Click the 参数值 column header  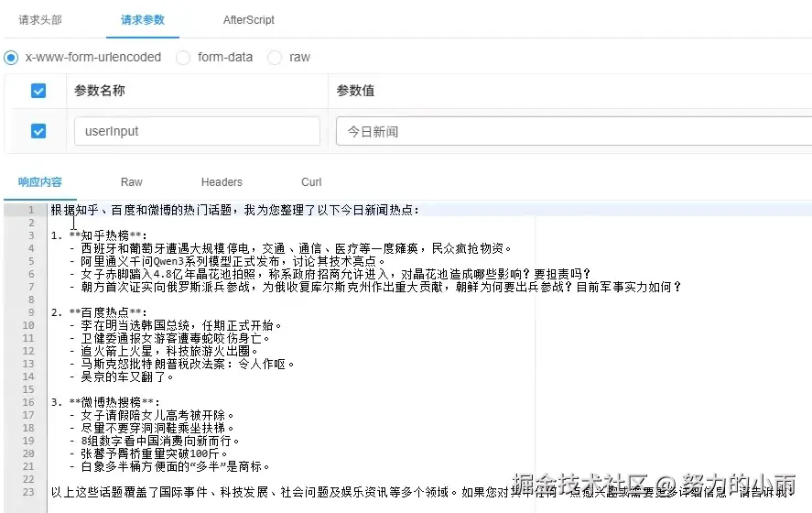pos(355,91)
